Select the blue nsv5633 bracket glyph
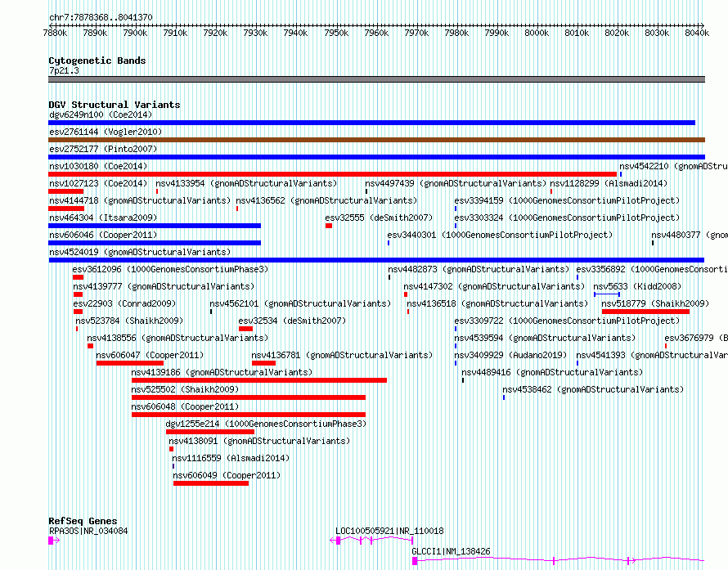 [607, 294]
